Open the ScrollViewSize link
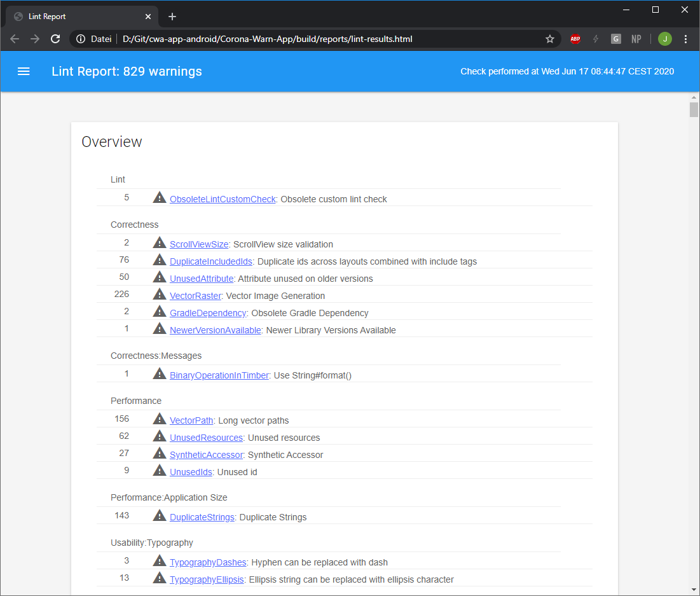The width and height of the screenshot is (700, 596). point(199,244)
